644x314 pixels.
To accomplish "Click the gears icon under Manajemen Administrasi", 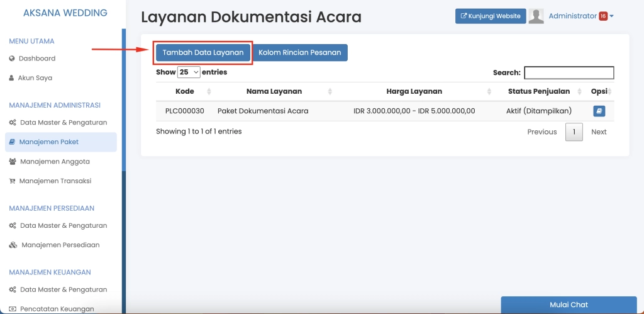I will [13, 123].
